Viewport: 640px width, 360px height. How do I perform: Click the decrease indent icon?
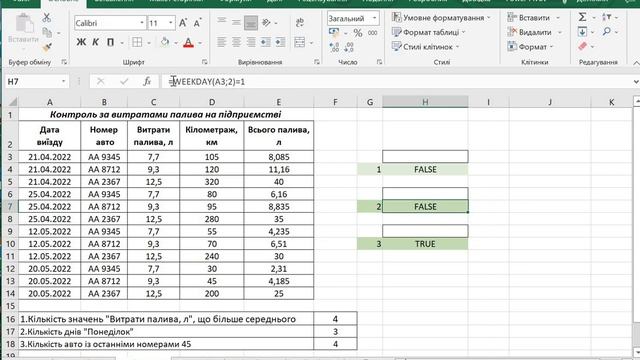pyautogui.click(x=265, y=42)
